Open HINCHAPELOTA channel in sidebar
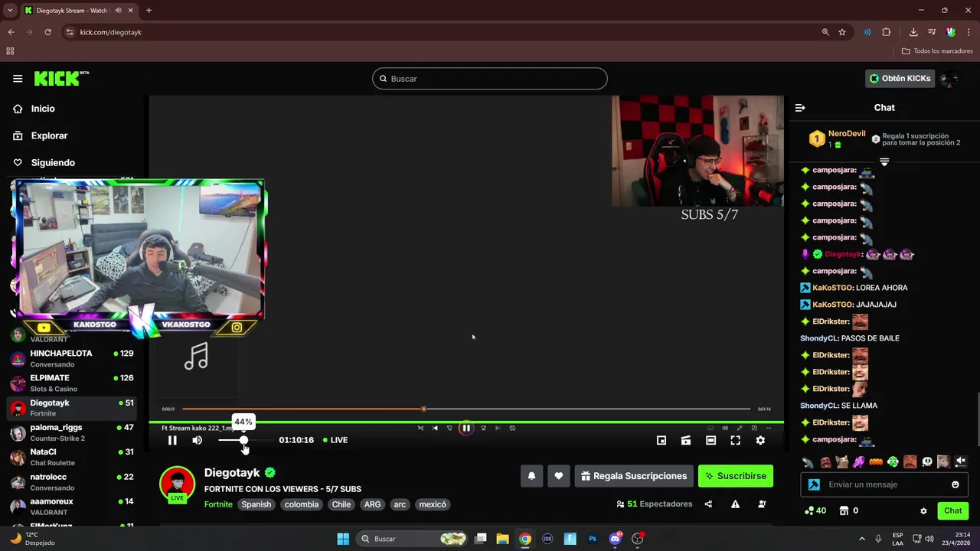 point(73,358)
